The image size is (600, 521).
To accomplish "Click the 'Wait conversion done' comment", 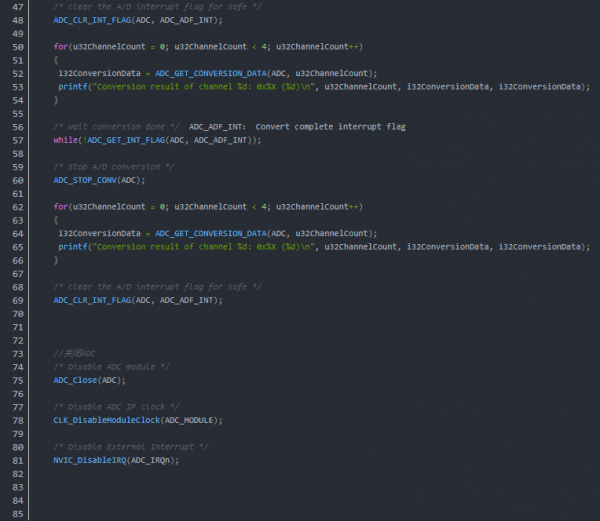I will pos(117,127).
